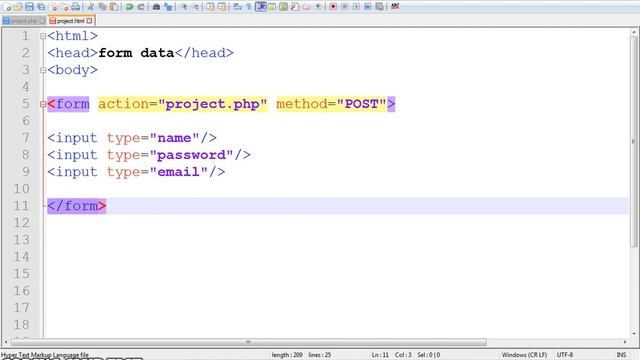Click the Open file toolbar icon
Viewport: 640px width, 360px height.
tap(18, 7)
